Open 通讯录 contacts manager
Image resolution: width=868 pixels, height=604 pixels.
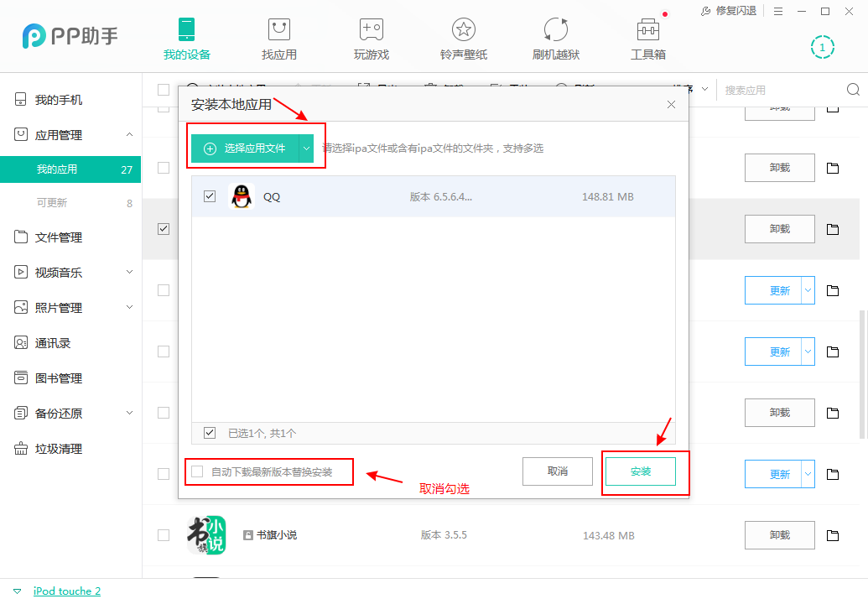click(x=55, y=342)
